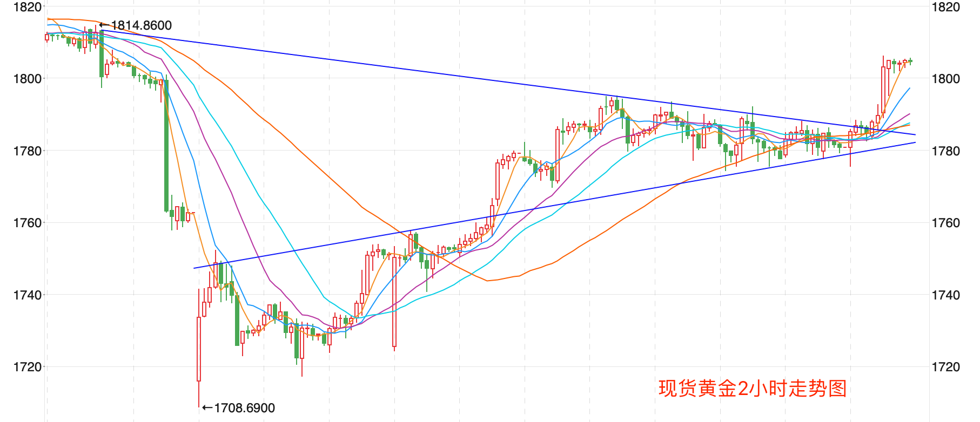Screen dimensions: 980x422
Task: Click the 1760 label on right axis
Action: (x=946, y=223)
